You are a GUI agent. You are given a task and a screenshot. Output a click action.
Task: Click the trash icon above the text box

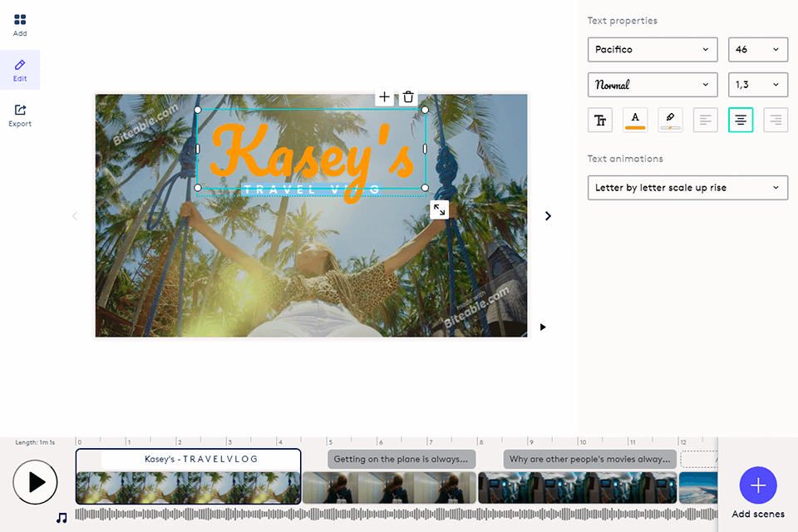(x=408, y=97)
